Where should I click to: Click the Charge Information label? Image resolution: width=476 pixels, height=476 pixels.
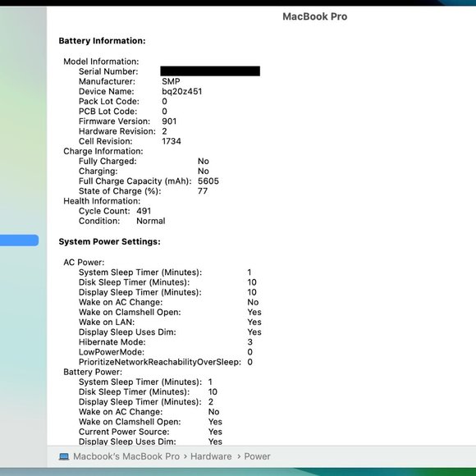point(103,151)
